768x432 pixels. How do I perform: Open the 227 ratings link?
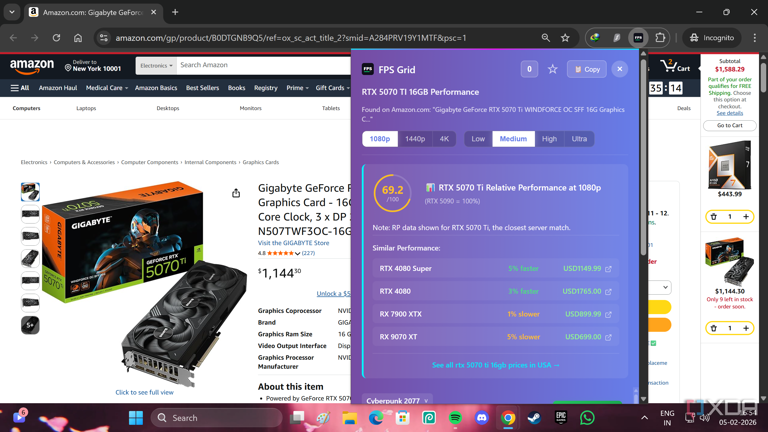click(308, 253)
